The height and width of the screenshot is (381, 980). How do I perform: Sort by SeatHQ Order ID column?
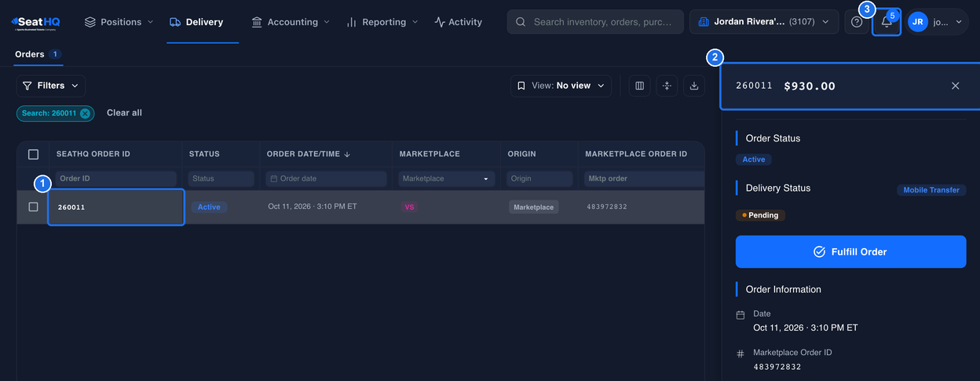point(93,154)
